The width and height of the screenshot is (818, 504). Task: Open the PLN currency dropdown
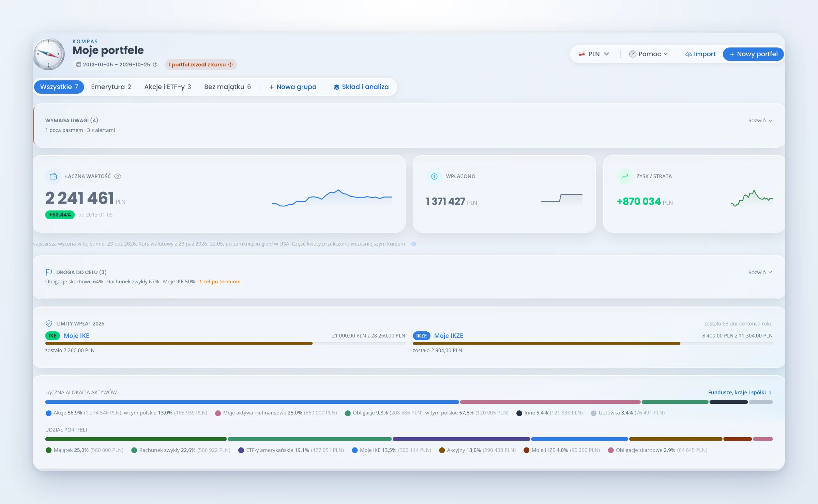tap(594, 54)
